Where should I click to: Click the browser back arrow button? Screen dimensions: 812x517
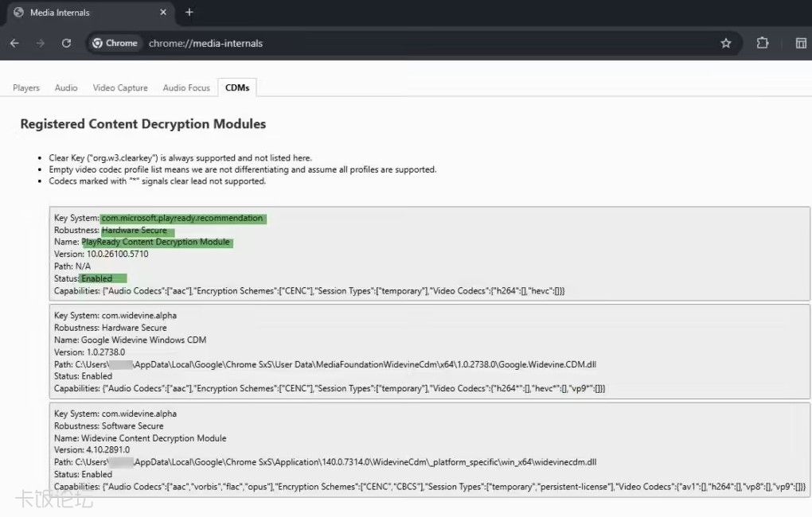coord(14,43)
